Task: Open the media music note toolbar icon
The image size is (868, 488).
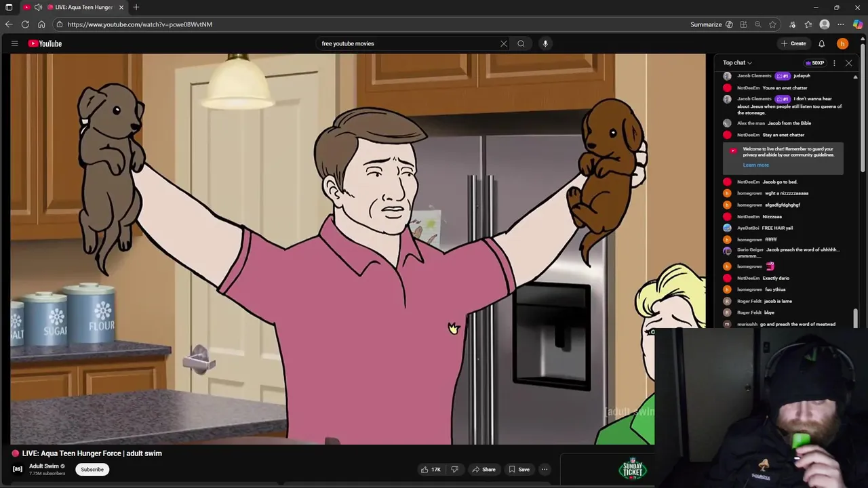Action: point(792,24)
